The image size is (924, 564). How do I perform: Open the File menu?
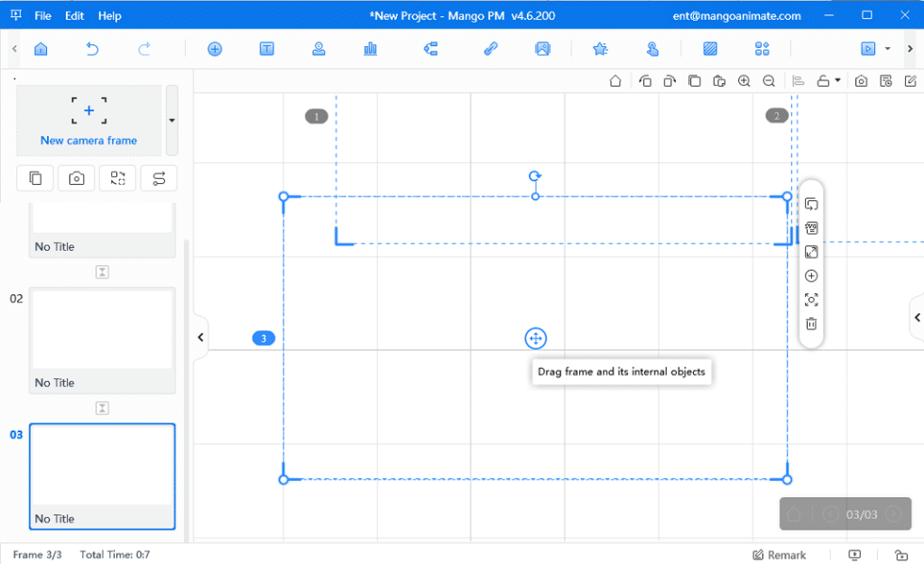[42, 15]
